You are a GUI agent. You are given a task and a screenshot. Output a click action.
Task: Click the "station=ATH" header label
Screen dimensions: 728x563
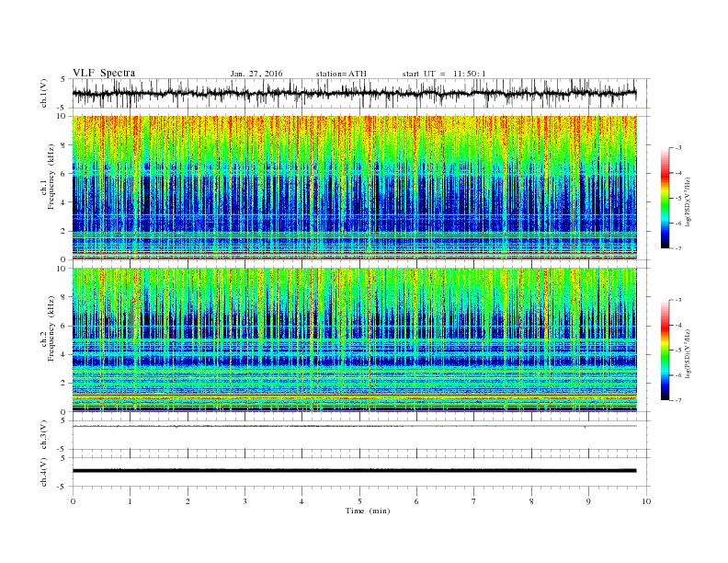341,74
